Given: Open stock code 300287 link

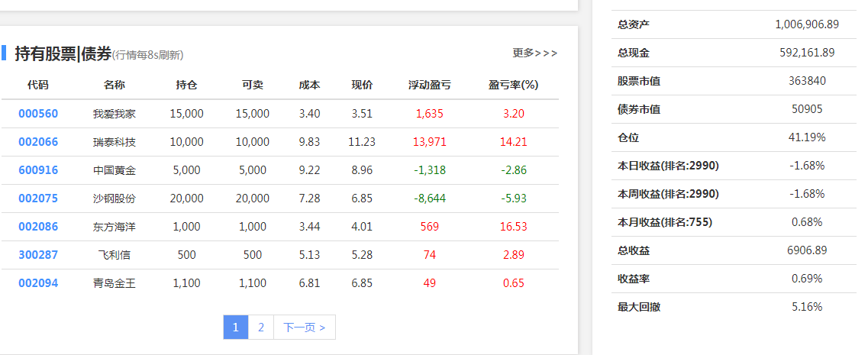Looking at the screenshot, I should [38, 255].
